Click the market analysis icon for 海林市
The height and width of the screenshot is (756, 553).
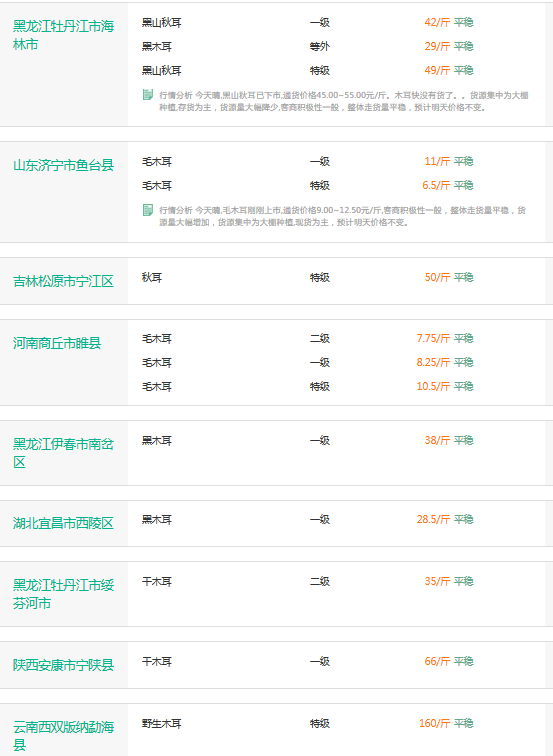coord(148,94)
